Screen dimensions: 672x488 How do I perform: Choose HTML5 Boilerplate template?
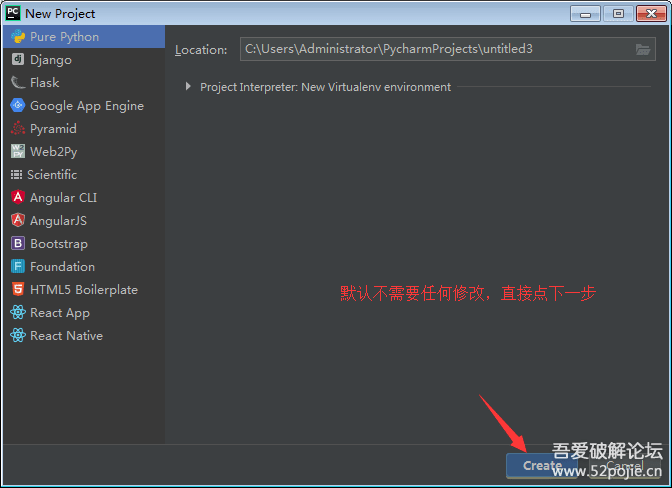[84, 290]
